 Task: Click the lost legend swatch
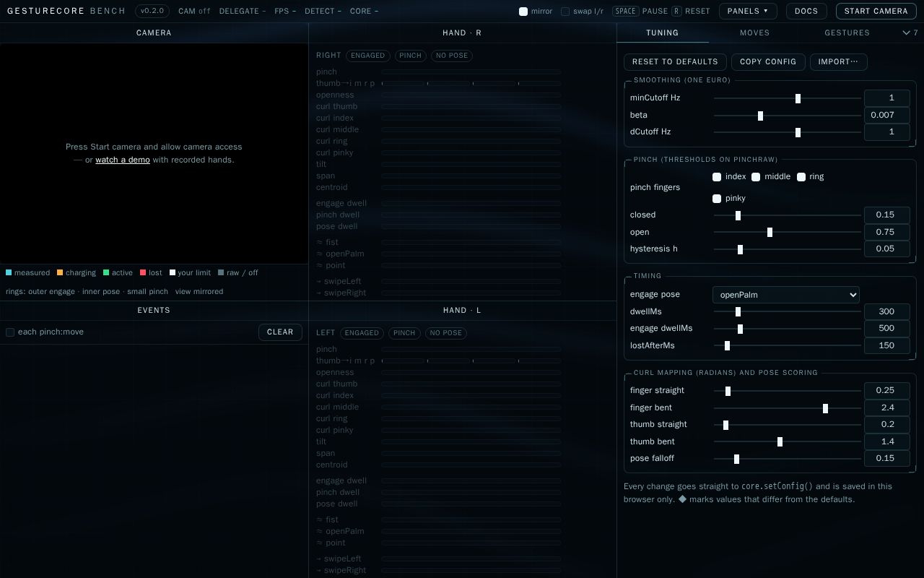point(143,273)
